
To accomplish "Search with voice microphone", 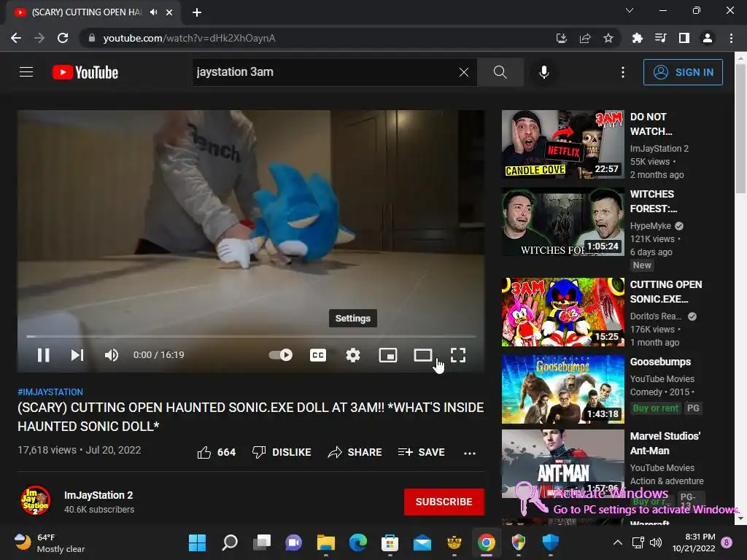I will [x=544, y=72].
